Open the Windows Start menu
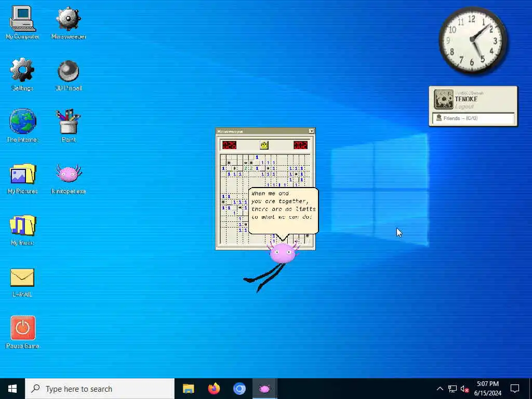 point(12,389)
